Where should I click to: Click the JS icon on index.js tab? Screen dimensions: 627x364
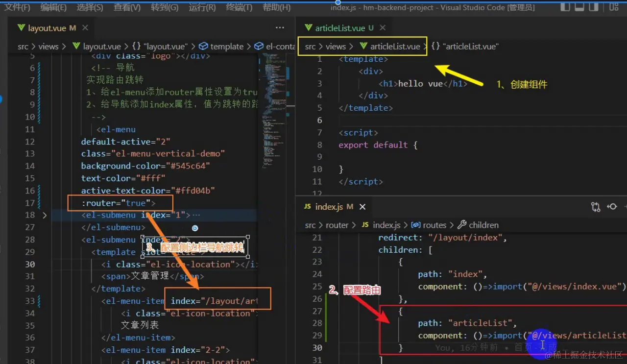pyautogui.click(x=307, y=207)
